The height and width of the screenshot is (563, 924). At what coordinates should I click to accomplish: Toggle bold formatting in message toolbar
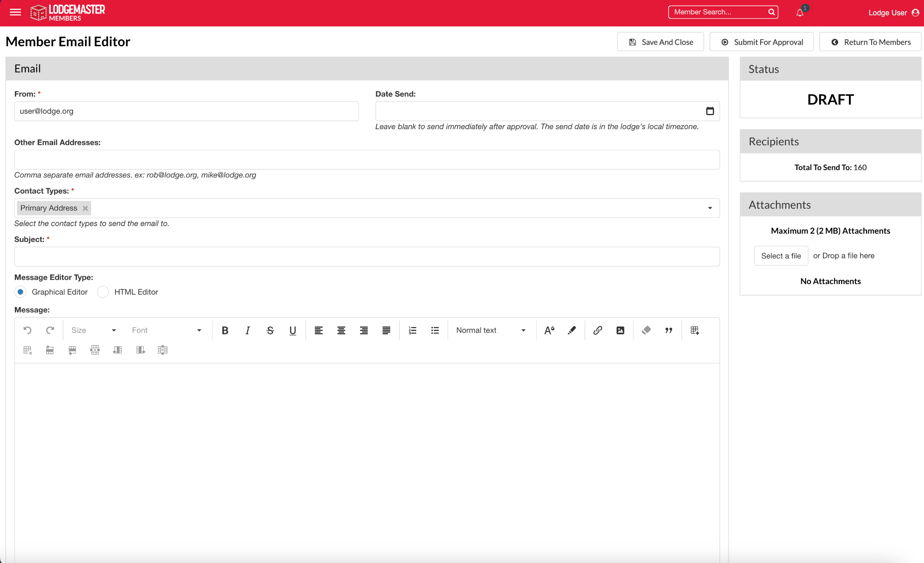tap(225, 330)
